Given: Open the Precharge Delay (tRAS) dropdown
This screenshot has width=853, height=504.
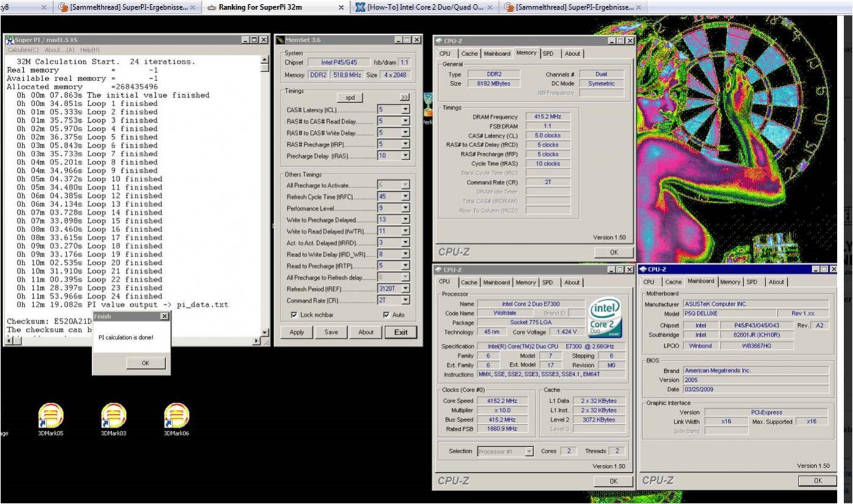Looking at the screenshot, I should click(406, 156).
